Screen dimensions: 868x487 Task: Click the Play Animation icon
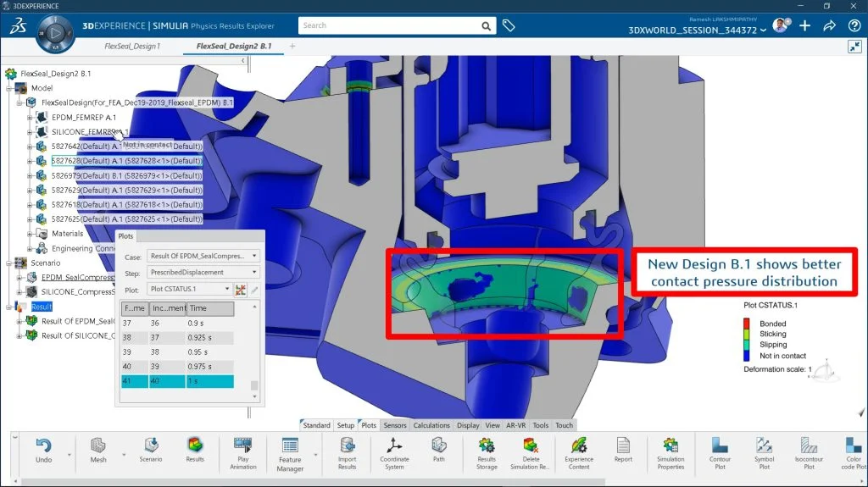coord(242,445)
